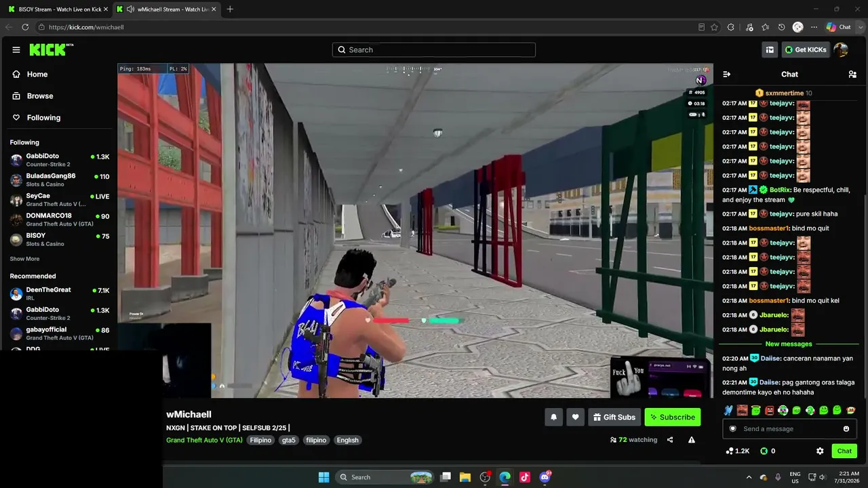Open browser extensions puzzle icon
868x488 pixels.
tap(731, 27)
